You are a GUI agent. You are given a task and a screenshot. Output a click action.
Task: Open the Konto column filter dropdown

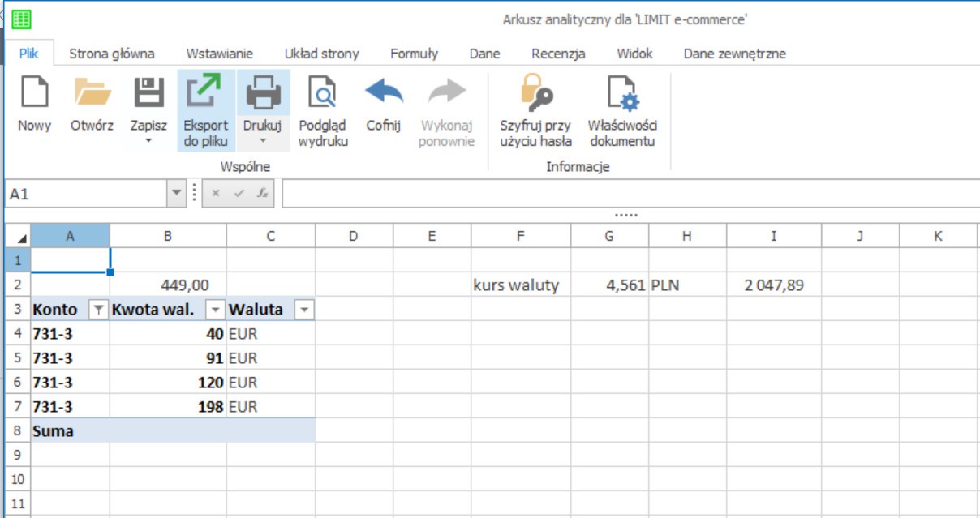[98, 310]
